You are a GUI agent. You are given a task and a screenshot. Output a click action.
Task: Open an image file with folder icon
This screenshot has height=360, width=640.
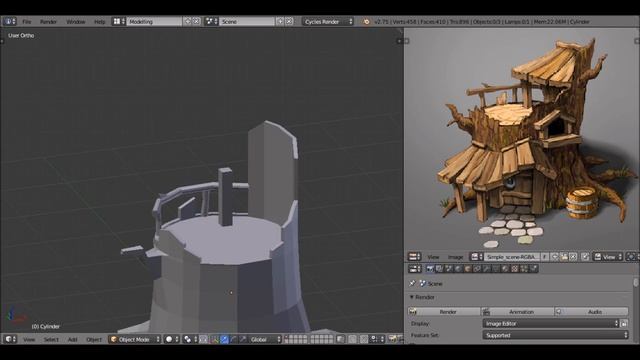(564, 257)
